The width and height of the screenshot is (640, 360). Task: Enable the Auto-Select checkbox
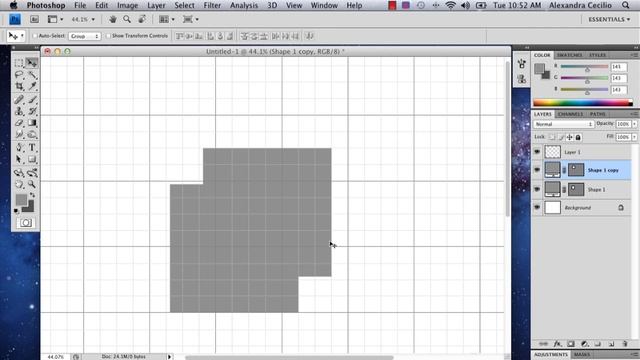click(x=35, y=36)
